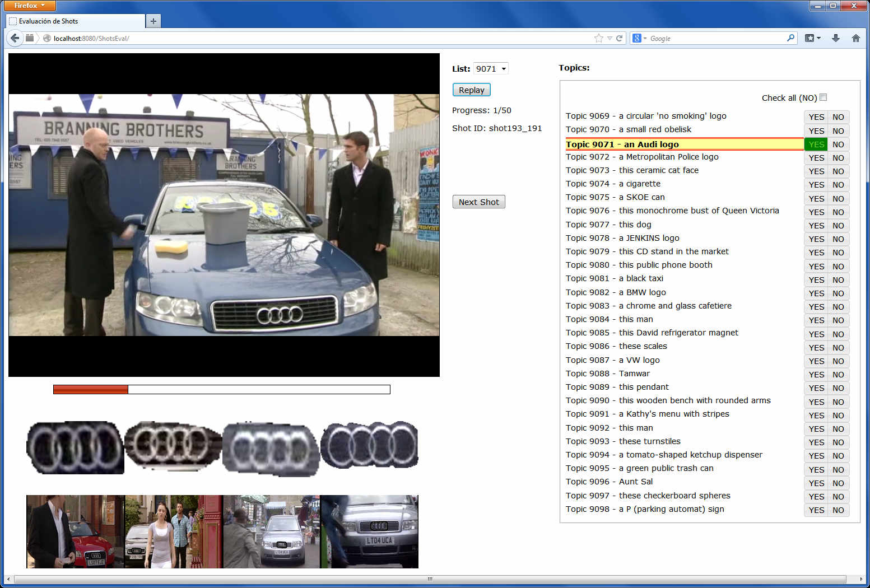Click the text 'Topic 9075 - a SKOE can'
870x588 pixels.
click(x=615, y=197)
